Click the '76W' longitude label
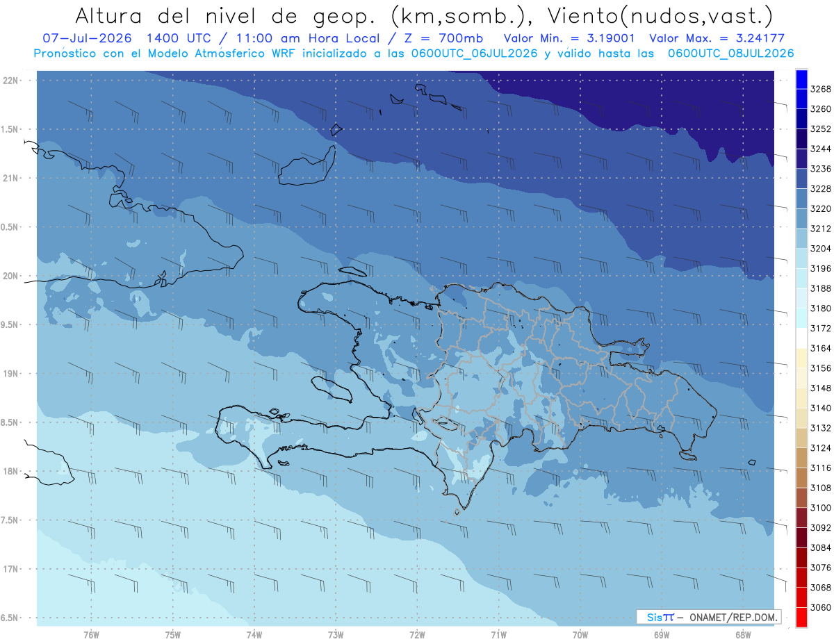The height and width of the screenshot is (644, 834). point(91,634)
